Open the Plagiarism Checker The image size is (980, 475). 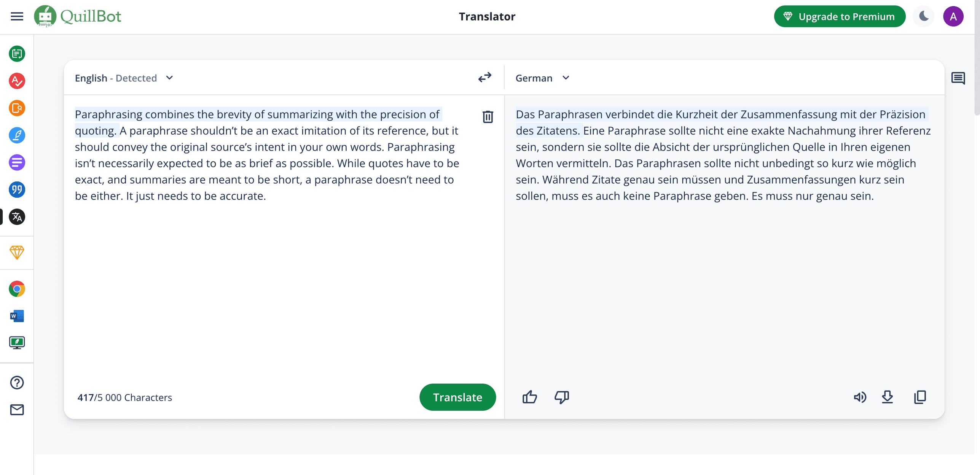(16, 108)
